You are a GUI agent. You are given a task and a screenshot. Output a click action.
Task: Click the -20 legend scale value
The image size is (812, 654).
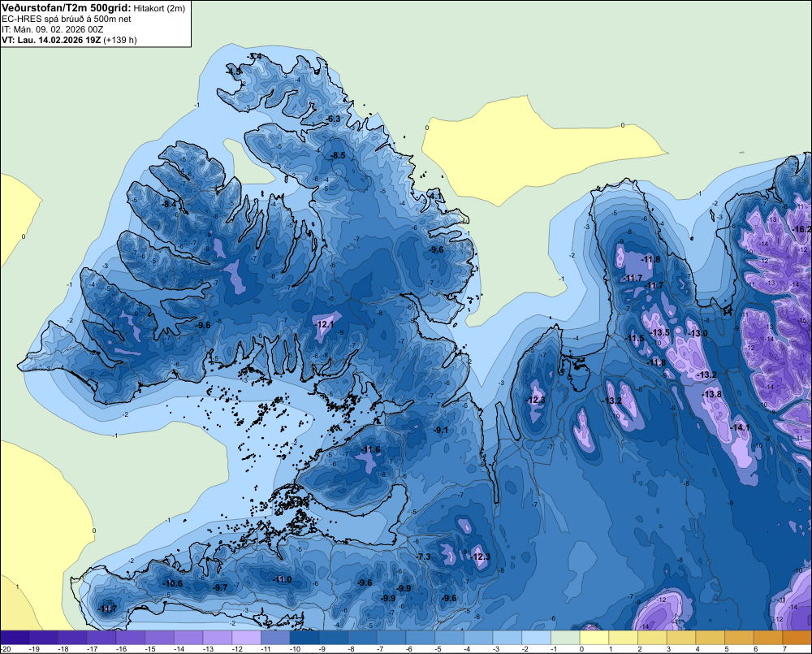(x=6, y=649)
